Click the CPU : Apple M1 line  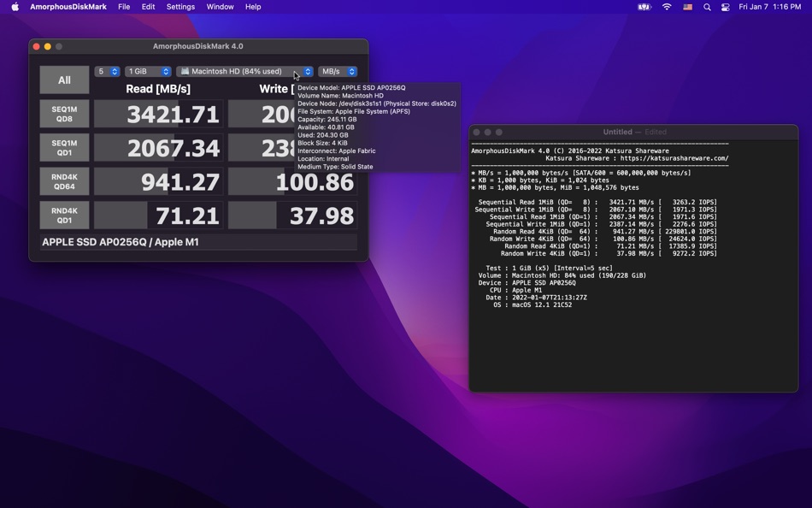(515, 290)
